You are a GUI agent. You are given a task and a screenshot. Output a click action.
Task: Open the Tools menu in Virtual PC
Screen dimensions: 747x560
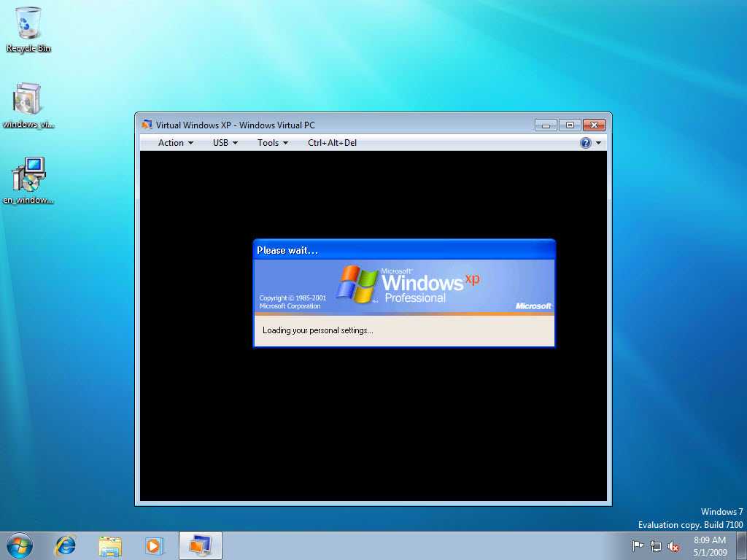pos(273,143)
